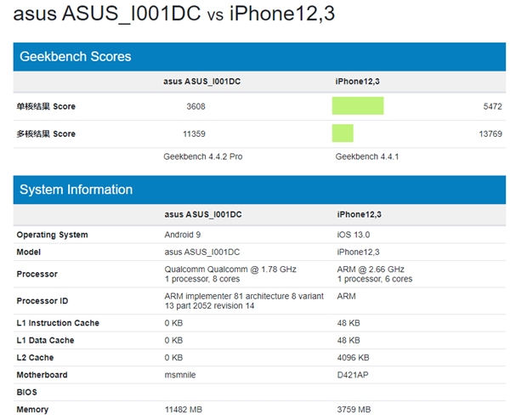Click the multi-core score value 11359

(x=194, y=133)
